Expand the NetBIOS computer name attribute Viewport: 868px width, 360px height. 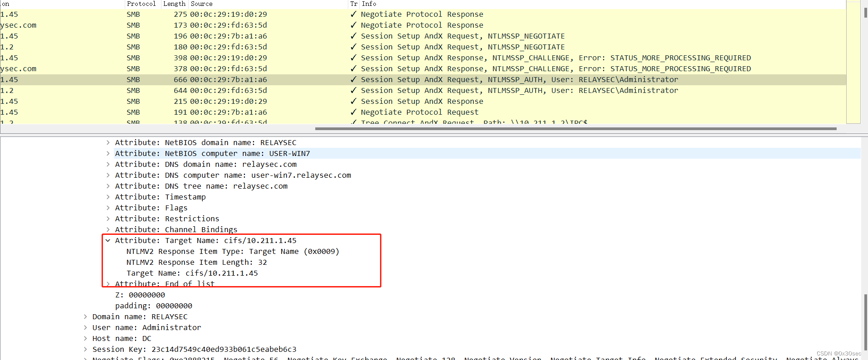pyautogui.click(x=108, y=153)
